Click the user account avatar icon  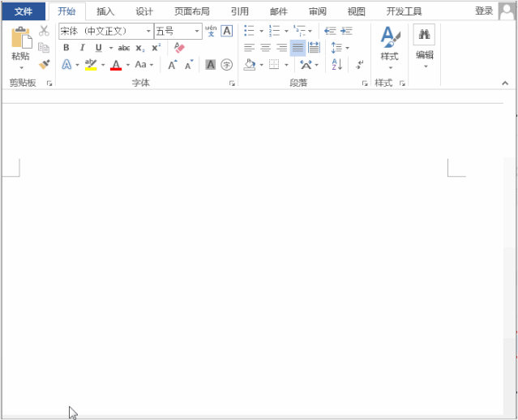(507, 11)
